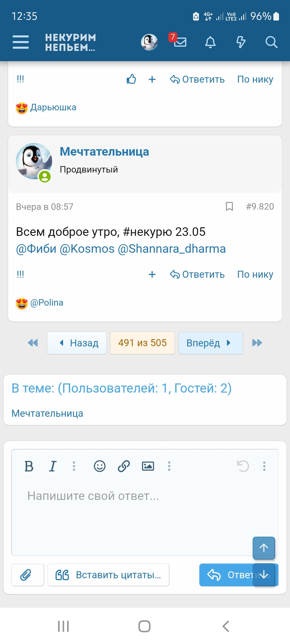Image resolution: width=290 pixels, height=644 pixels.
Task: Toggle italic text in editor
Action: [53, 466]
